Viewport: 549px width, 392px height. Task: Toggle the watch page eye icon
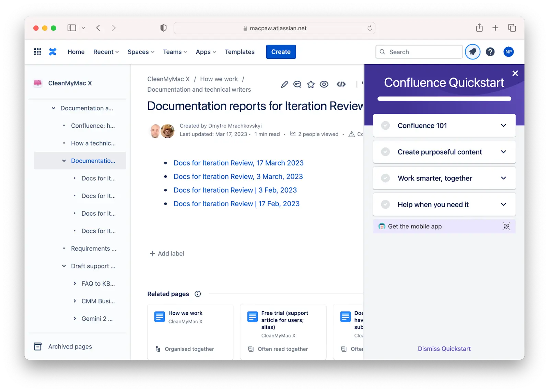tap(324, 84)
